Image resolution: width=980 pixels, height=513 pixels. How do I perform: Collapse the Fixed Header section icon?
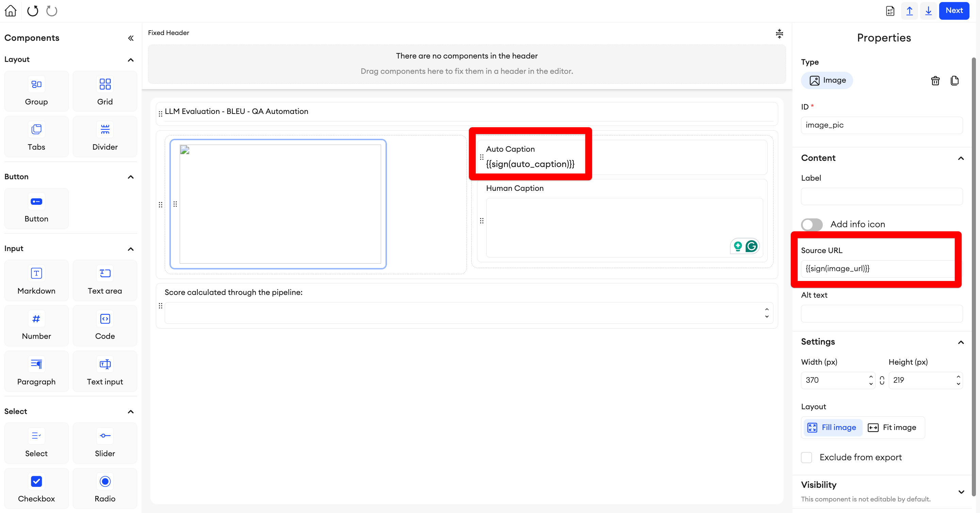pyautogui.click(x=780, y=33)
